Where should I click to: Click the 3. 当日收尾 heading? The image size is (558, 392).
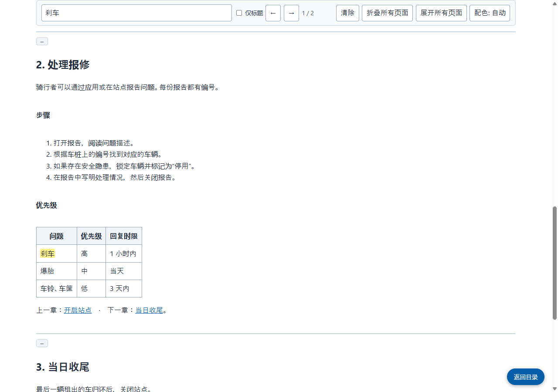[63, 367]
